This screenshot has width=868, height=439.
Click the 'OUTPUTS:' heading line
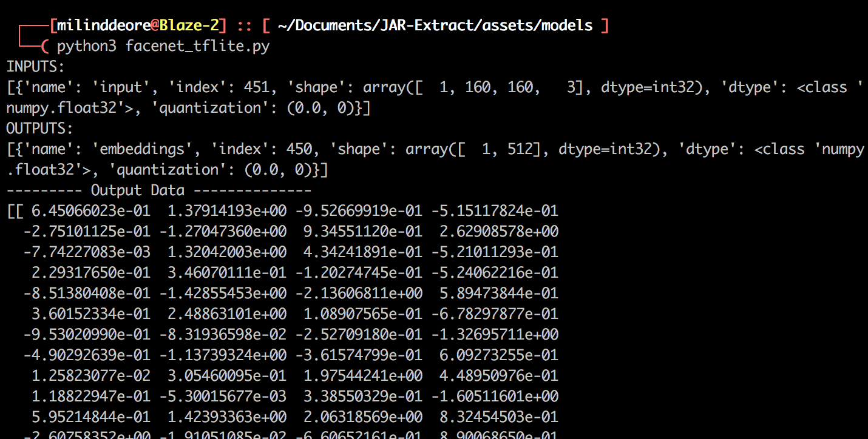point(40,129)
